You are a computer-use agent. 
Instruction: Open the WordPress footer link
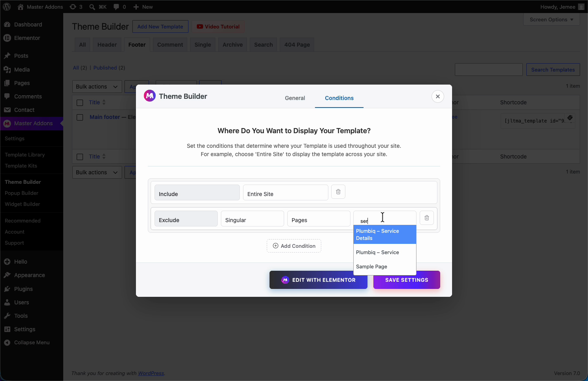[x=151, y=373]
